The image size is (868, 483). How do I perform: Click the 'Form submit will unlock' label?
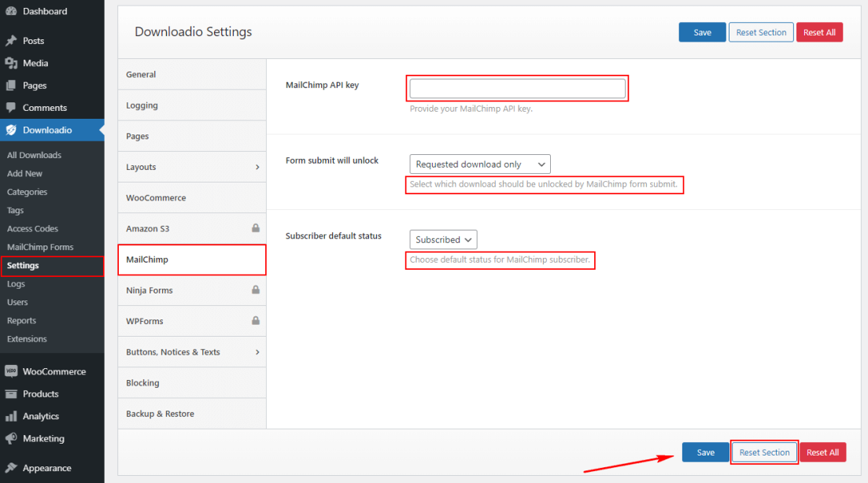332,160
